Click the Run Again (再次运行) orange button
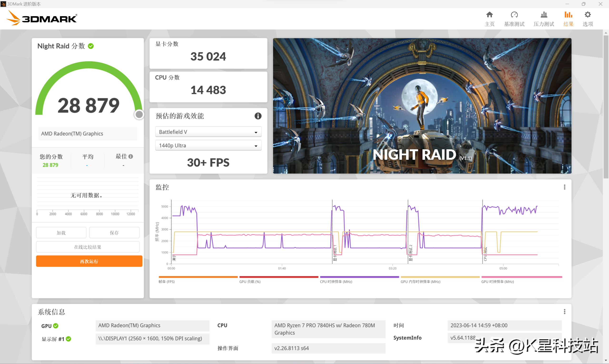Screen dimensions: 609x364 [x=89, y=261]
